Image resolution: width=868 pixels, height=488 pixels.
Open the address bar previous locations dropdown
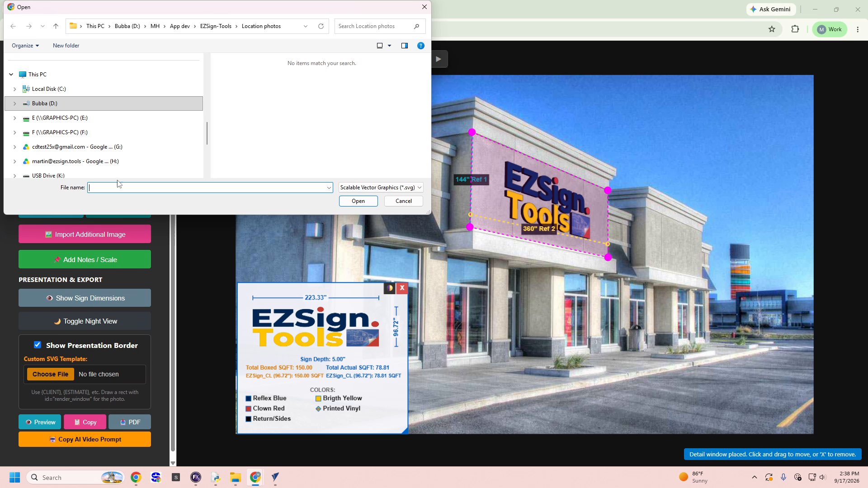[306, 26]
